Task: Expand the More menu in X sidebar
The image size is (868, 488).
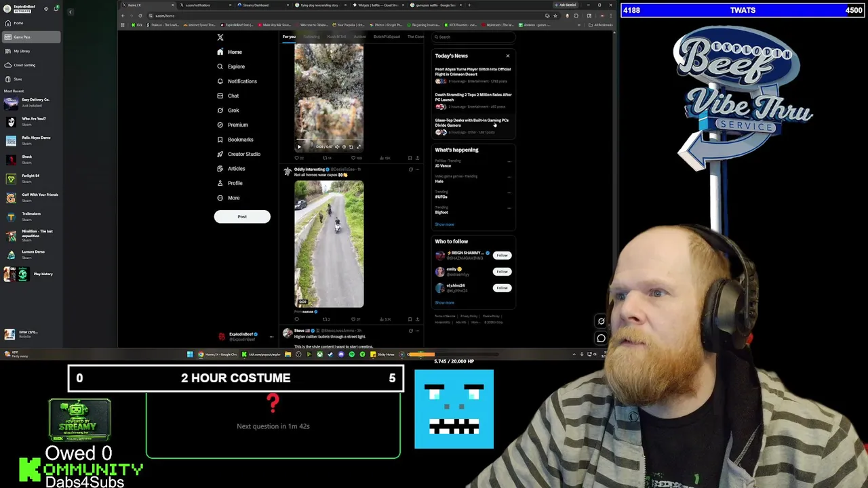Action: click(228, 198)
